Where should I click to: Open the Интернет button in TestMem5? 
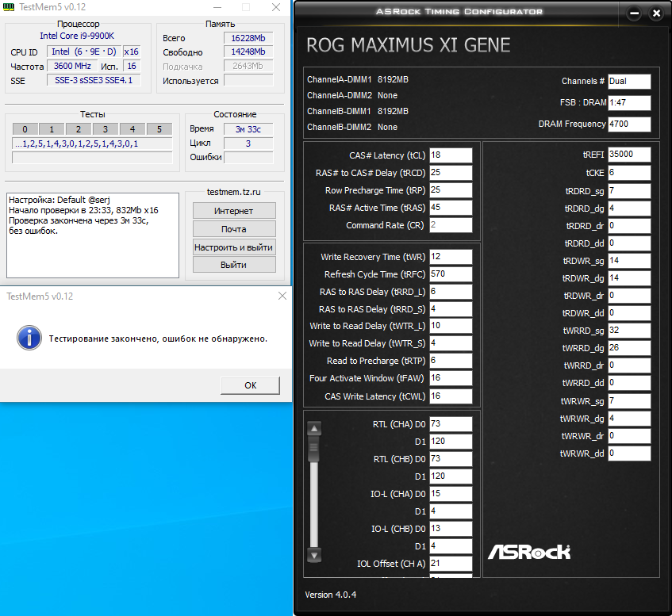(233, 211)
